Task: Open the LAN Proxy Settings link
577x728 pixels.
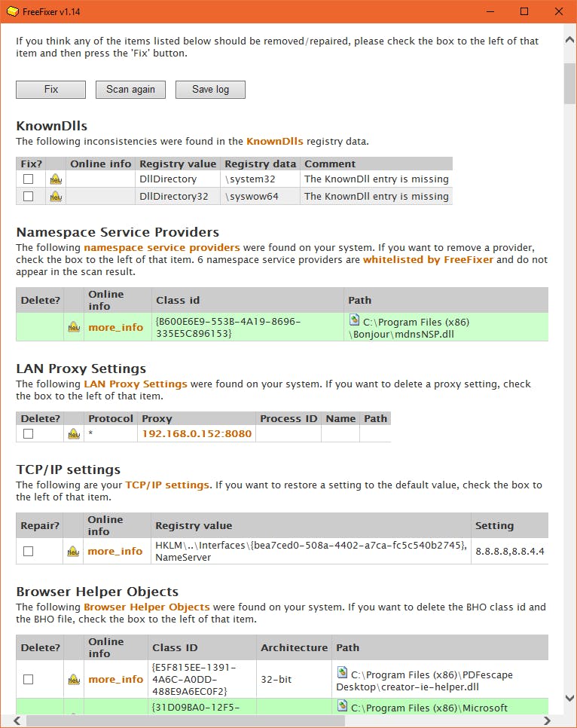Action: point(135,384)
